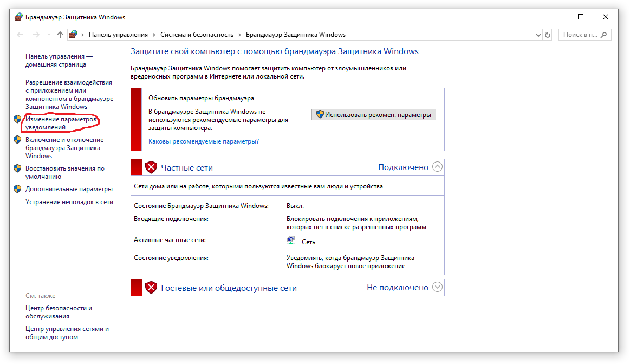
Task: Click red shield icon for Частные сети
Action: 151,167
